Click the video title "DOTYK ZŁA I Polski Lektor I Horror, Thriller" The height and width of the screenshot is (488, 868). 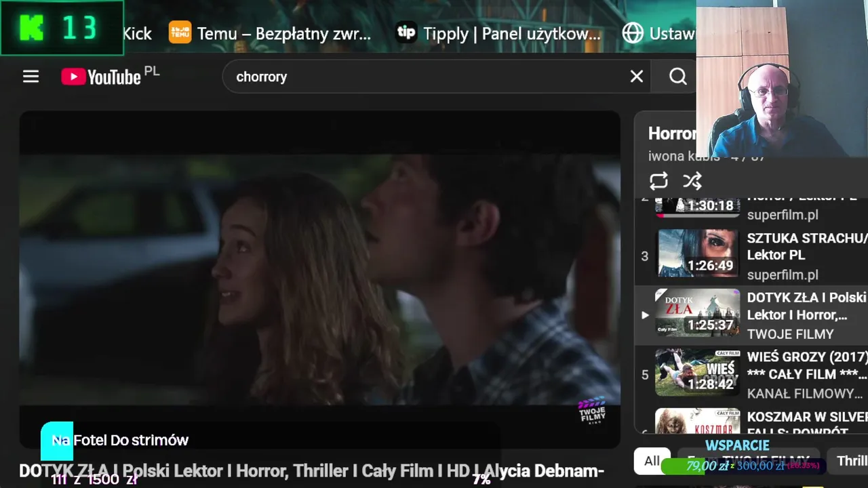311,470
